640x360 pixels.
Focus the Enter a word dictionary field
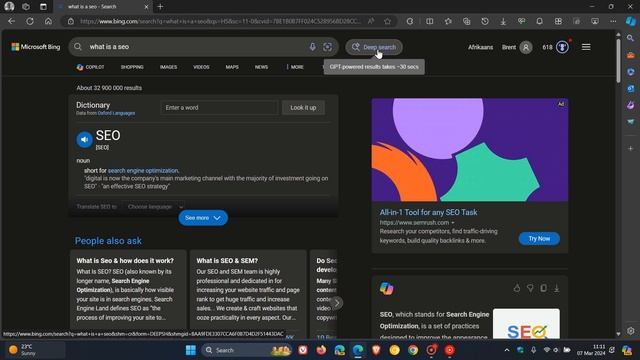[219, 108]
